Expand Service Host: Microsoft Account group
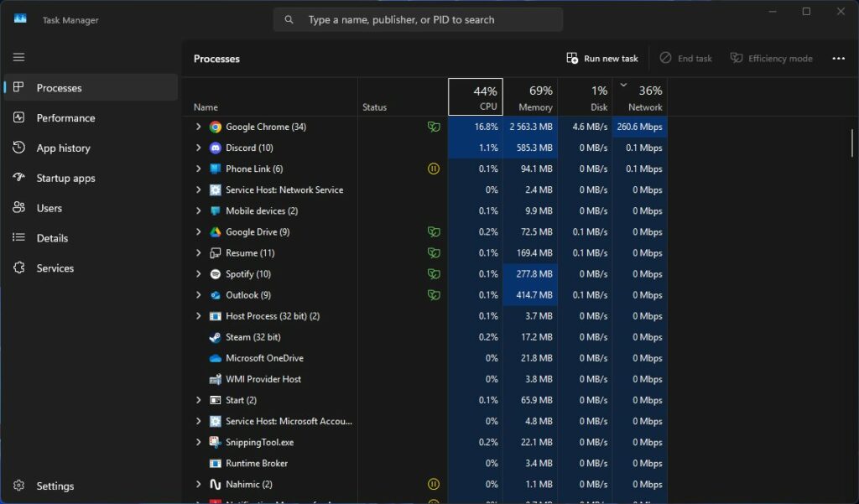The width and height of the screenshot is (859, 504). pyautogui.click(x=198, y=421)
